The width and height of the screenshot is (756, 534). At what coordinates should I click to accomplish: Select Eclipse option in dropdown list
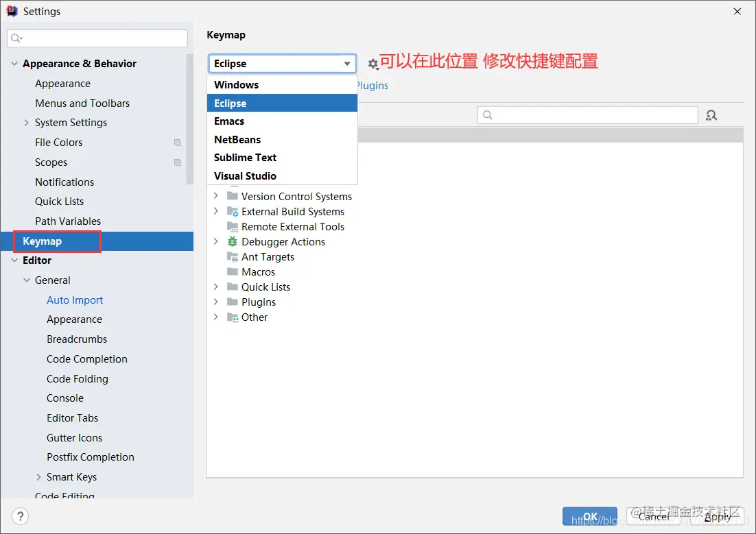[282, 103]
